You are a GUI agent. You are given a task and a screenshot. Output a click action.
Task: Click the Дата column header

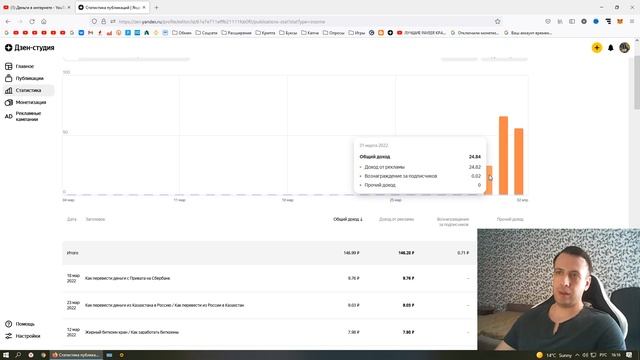72,219
